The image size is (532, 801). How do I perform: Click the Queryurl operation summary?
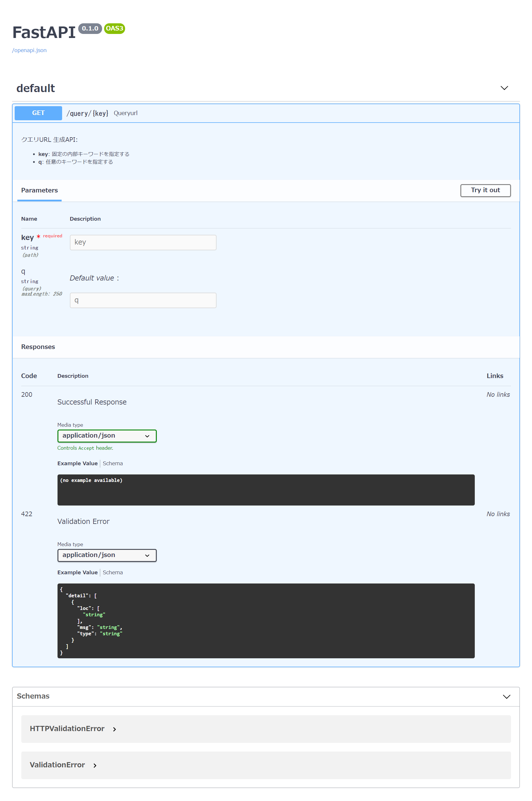[x=126, y=113]
